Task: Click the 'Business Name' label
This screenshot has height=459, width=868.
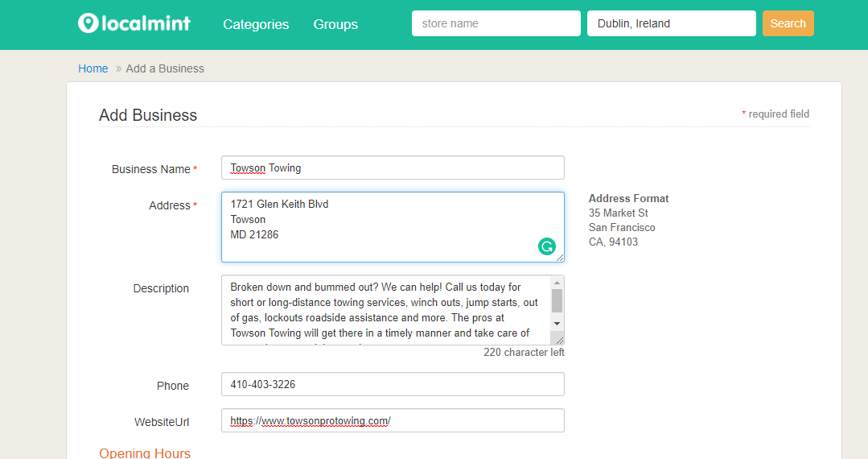Action: pyautogui.click(x=151, y=169)
